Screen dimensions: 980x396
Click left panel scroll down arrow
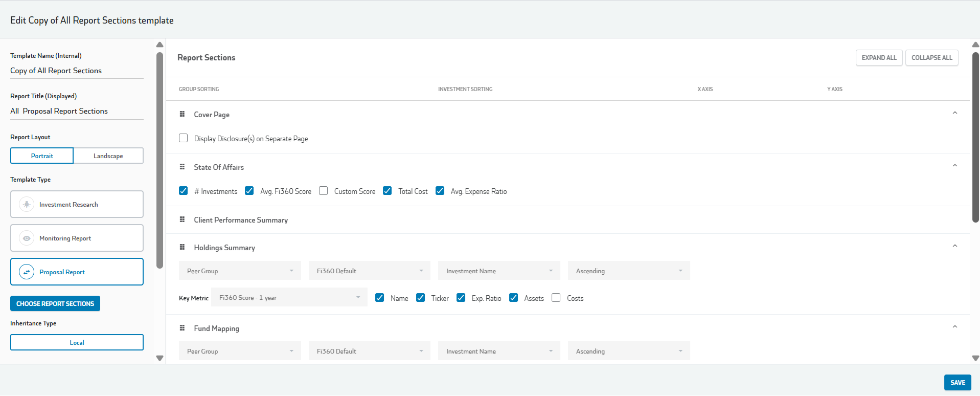(x=159, y=358)
